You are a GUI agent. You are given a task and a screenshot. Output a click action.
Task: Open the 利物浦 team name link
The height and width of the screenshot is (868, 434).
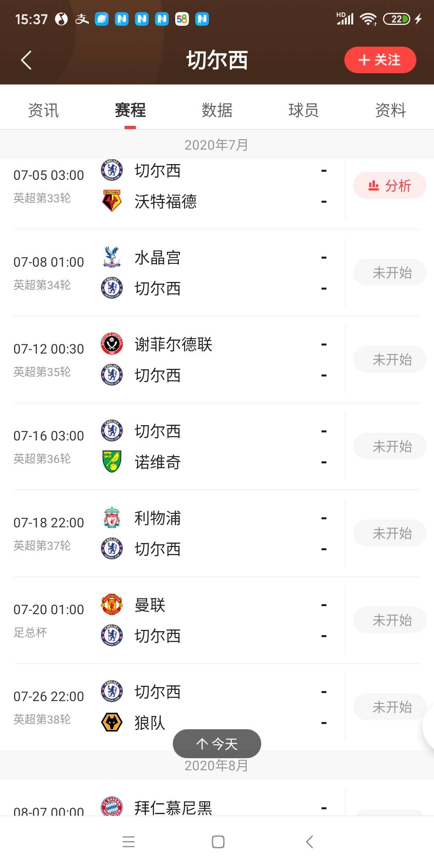158,518
